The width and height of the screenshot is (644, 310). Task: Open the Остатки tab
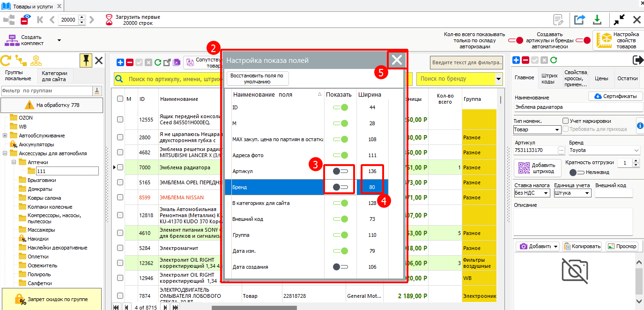[x=628, y=78]
